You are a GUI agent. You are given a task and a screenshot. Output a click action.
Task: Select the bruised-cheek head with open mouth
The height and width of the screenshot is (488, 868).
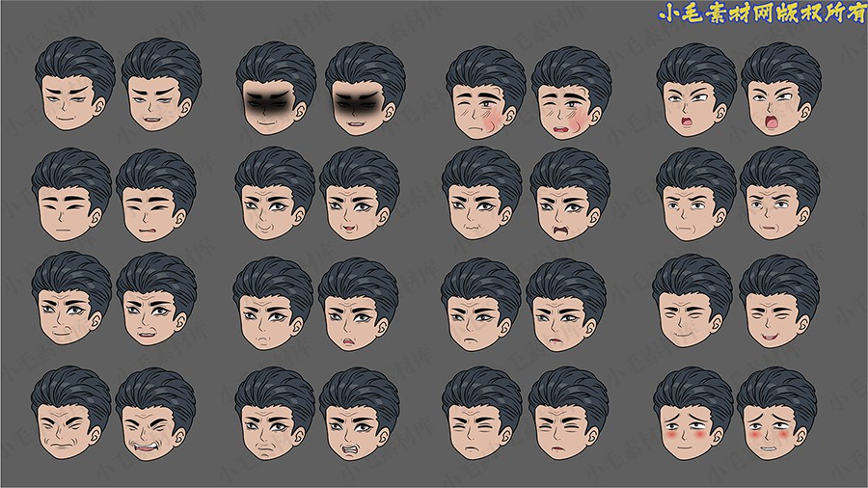point(571,94)
